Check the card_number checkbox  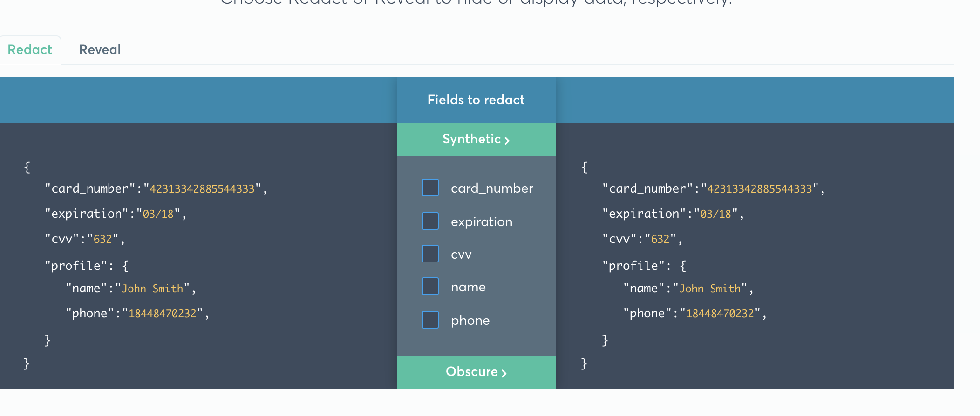[x=430, y=188]
